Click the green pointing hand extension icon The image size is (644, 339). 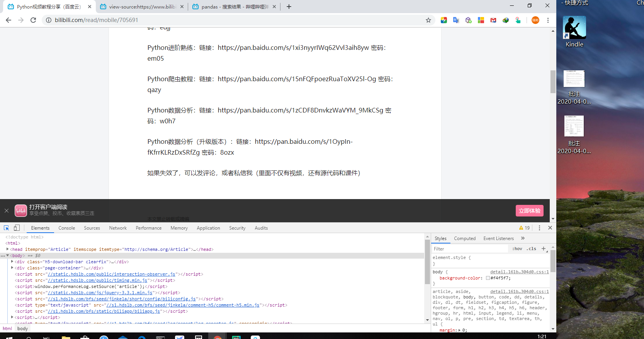[518, 20]
